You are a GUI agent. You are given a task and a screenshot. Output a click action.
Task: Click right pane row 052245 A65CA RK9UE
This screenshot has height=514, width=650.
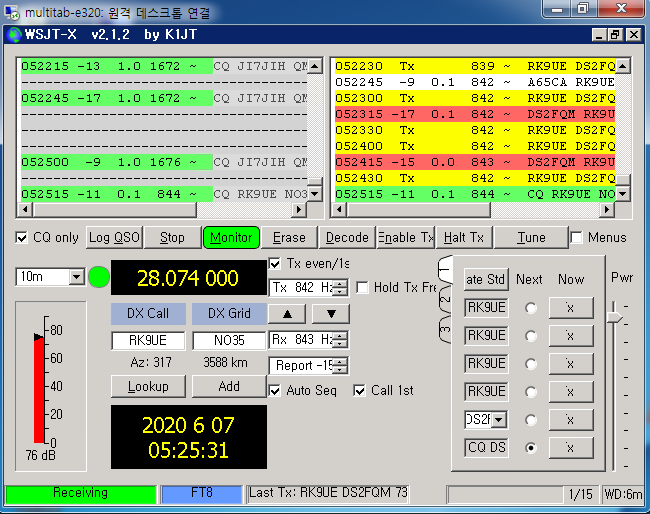[475, 82]
